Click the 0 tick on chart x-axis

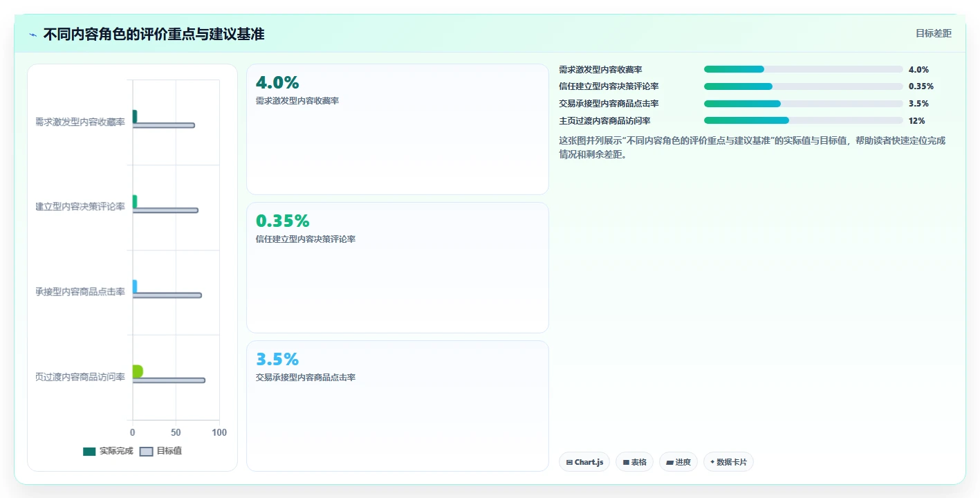tap(133, 432)
